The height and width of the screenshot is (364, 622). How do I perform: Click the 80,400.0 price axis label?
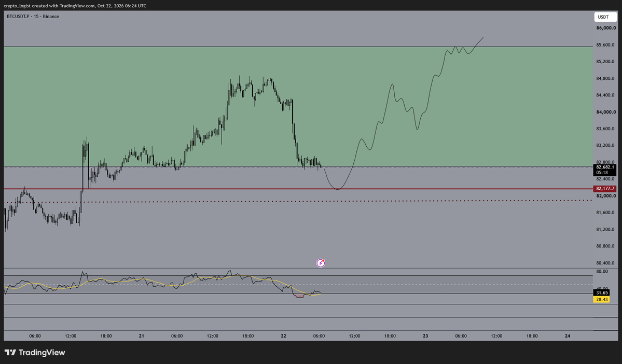[606, 263]
